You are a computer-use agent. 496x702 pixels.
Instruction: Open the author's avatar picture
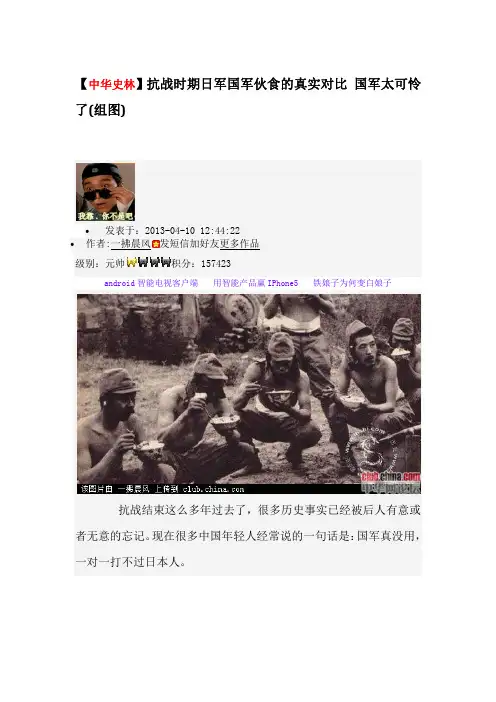(x=105, y=192)
